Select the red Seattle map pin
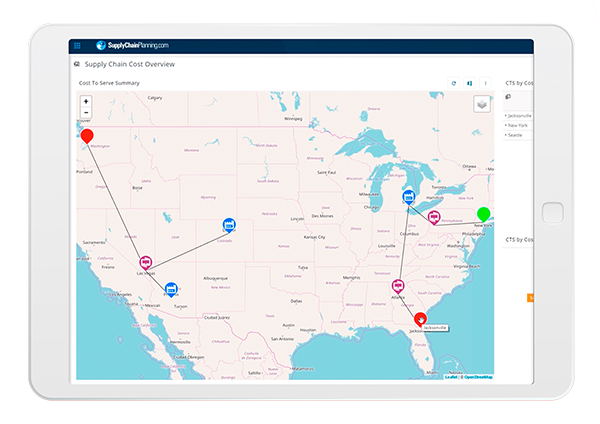The width and height of the screenshot is (600, 424). coord(87,135)
